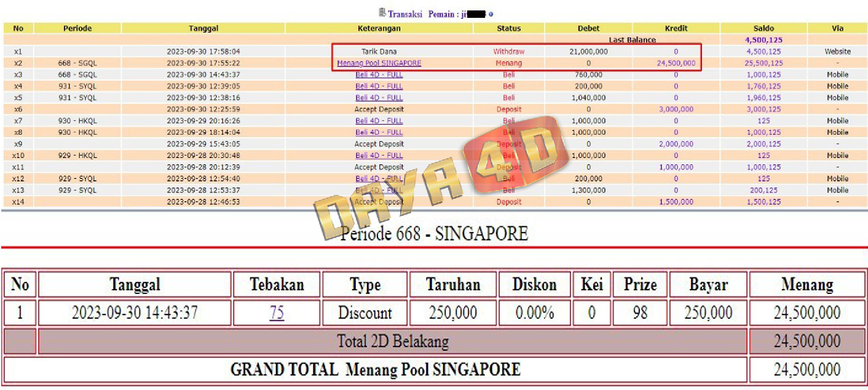Click the Tebakan number 75 link
This screenshot has height=390, width=868.
pyautogui.click(x=277, y=313)
